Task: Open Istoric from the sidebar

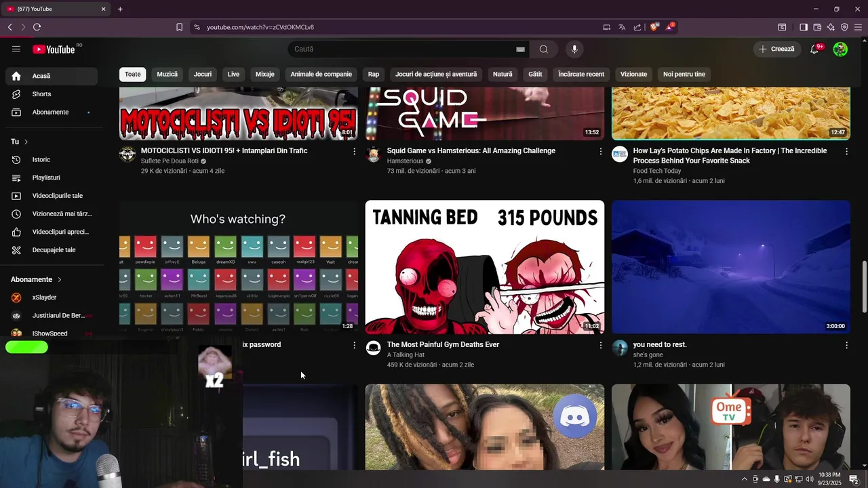Action: (52, 159)
